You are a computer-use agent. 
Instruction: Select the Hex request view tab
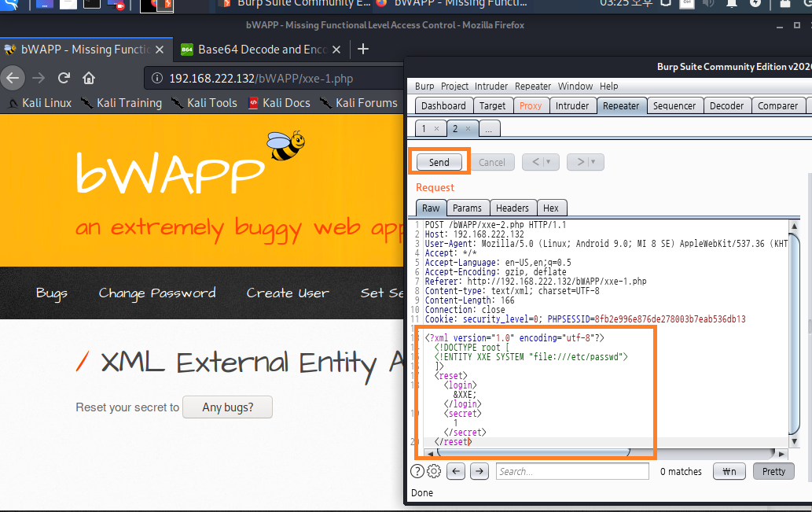(550, 208)
